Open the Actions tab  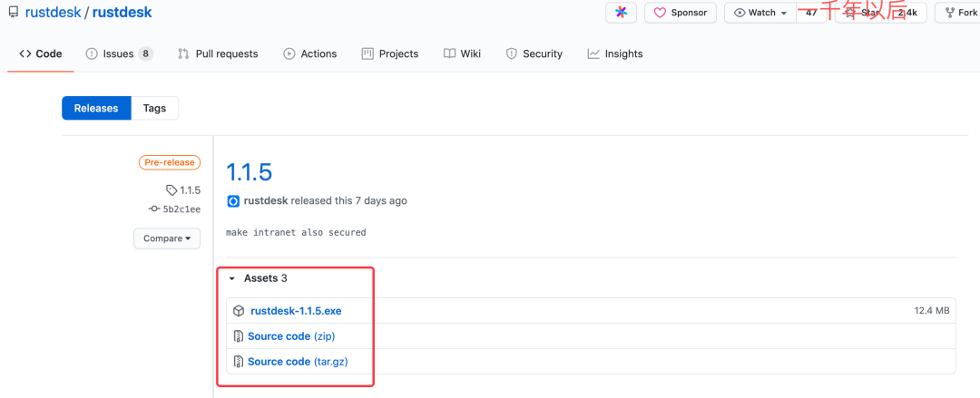310,53
